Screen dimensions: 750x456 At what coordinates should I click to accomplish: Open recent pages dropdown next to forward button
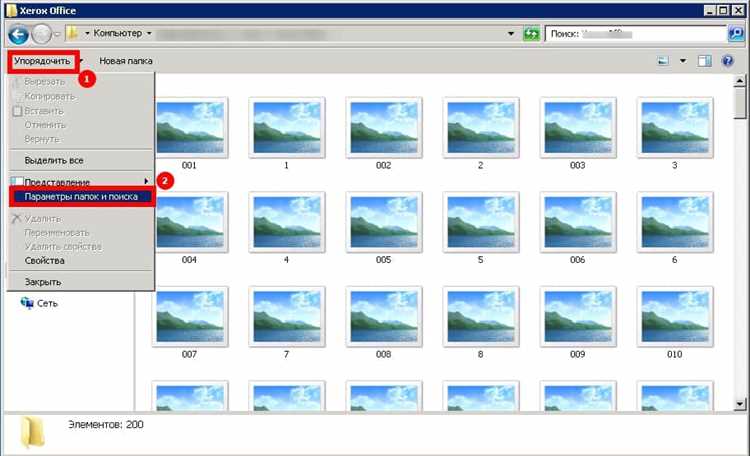coord(57,34)
